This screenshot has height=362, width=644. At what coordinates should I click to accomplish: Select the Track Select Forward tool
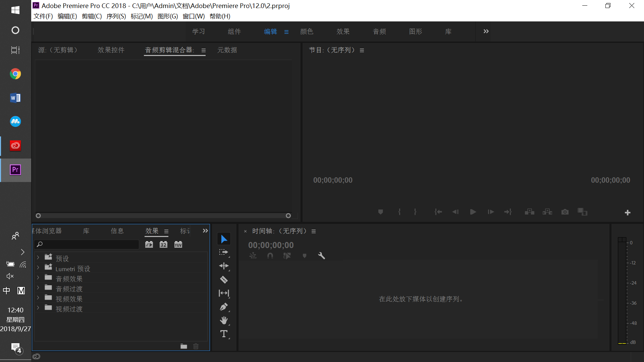(x=224, y=252)
